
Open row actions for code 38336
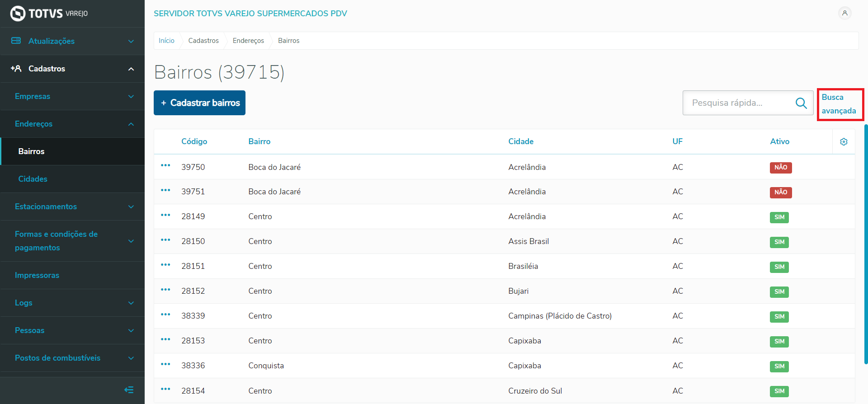click(x=165, y=364)
